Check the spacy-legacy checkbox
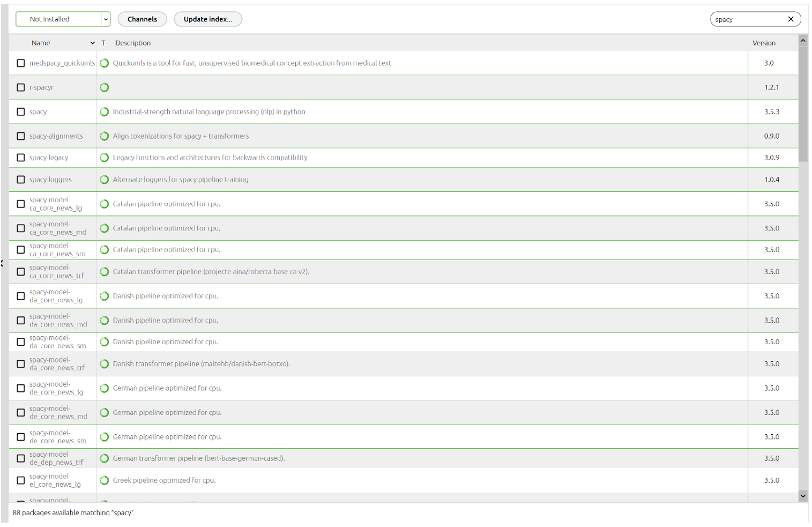 21,158
